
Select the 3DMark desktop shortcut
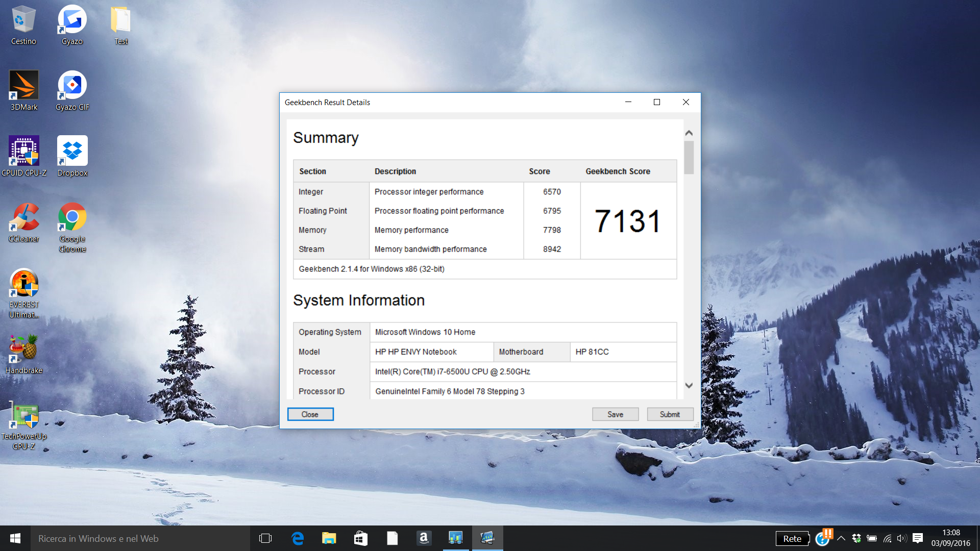pos(24,91)
